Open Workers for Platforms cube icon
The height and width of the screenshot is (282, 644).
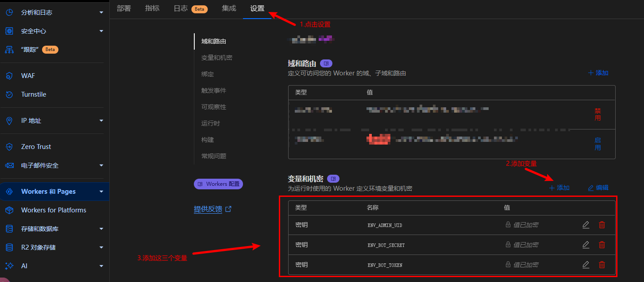tap(9, 210)
